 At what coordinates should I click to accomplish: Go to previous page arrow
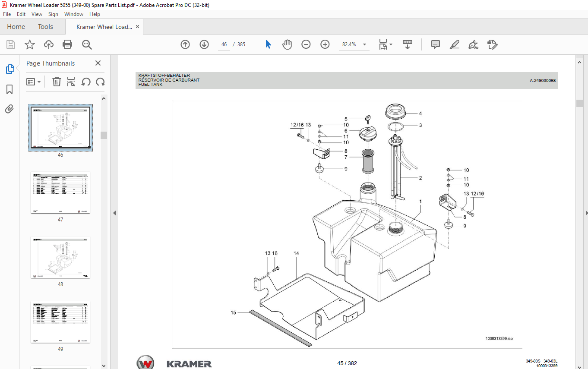click(185, 44)
